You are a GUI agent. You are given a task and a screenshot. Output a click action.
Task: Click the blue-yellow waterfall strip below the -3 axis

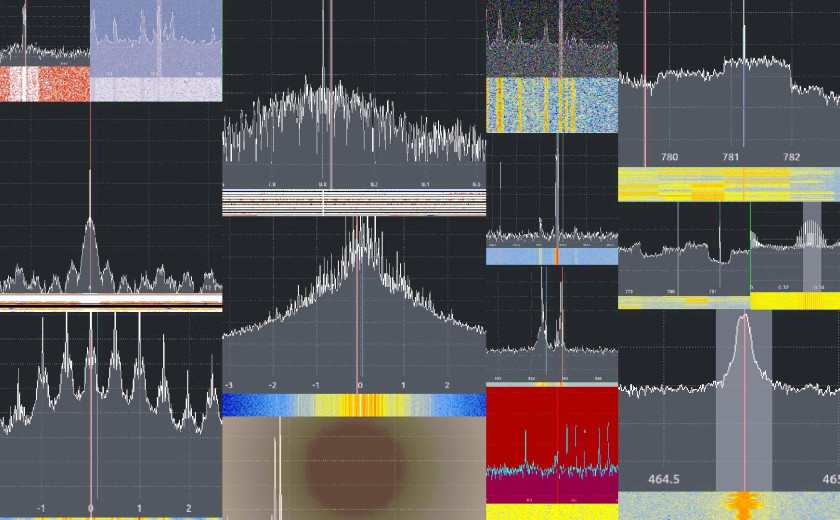353,405
